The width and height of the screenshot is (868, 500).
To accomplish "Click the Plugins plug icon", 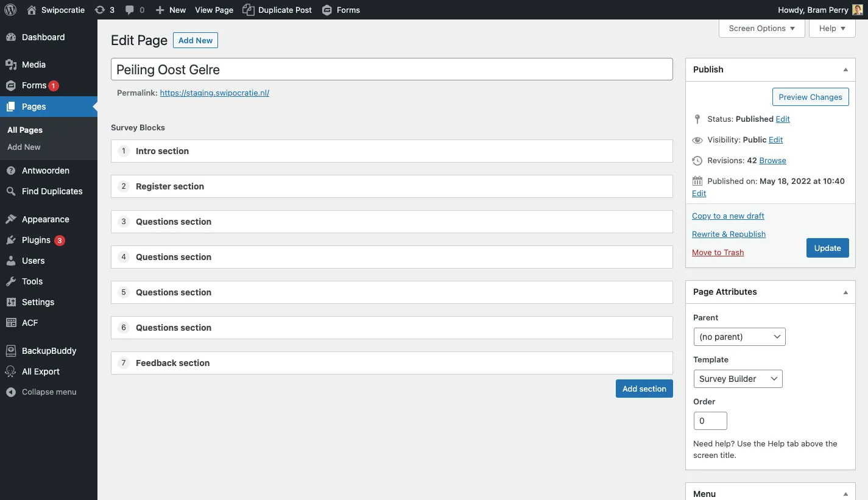I will point(10,240).
